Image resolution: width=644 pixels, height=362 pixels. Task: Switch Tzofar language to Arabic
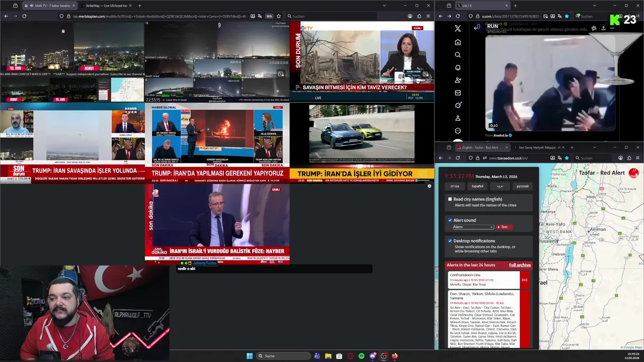(500, 186)
